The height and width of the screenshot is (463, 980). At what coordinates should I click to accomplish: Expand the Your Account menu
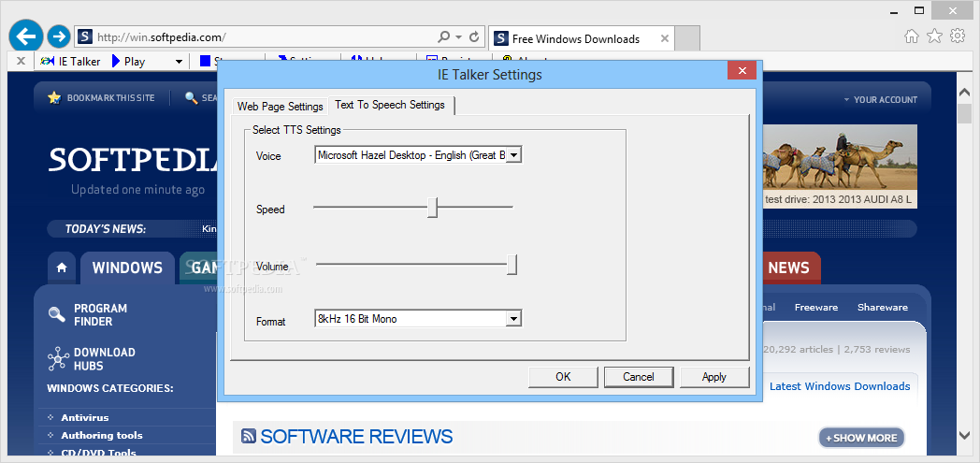[880, 99]
